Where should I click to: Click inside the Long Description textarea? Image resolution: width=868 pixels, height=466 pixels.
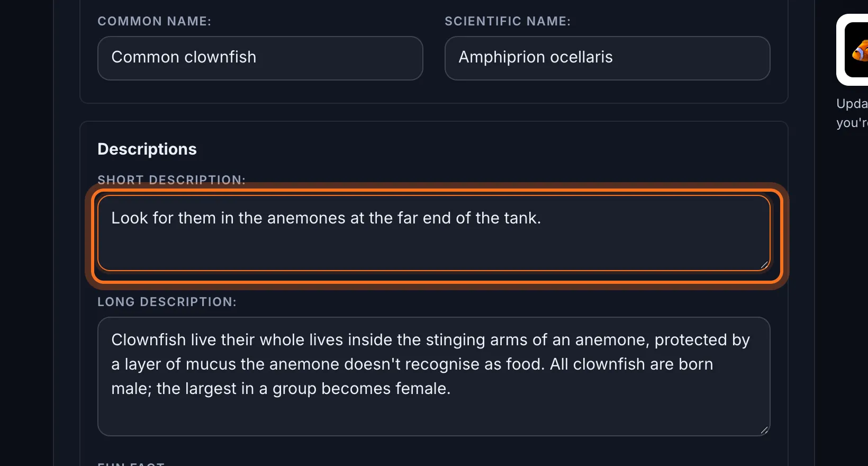[x=434, y=377]
